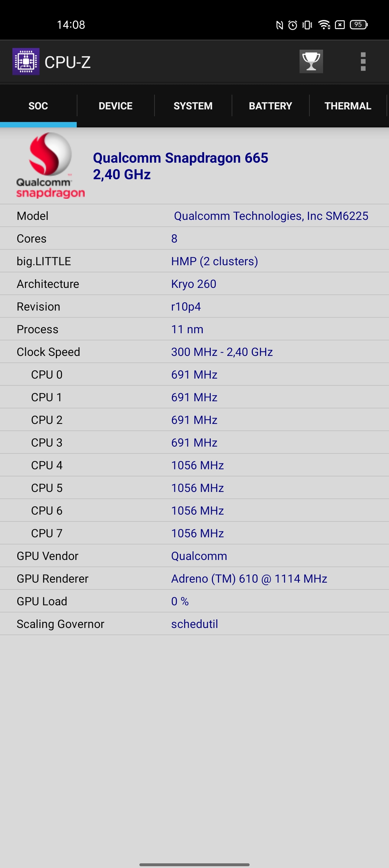Tap the GPU Renderer Adreno row
This screenshot has height=868, width=389.
[x=194, y=579]
